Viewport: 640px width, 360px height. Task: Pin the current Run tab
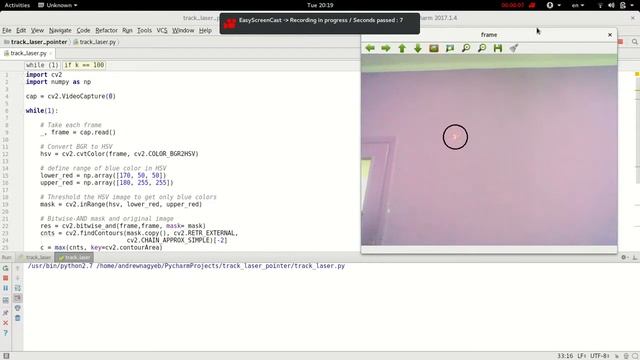[x=5, y=313]
